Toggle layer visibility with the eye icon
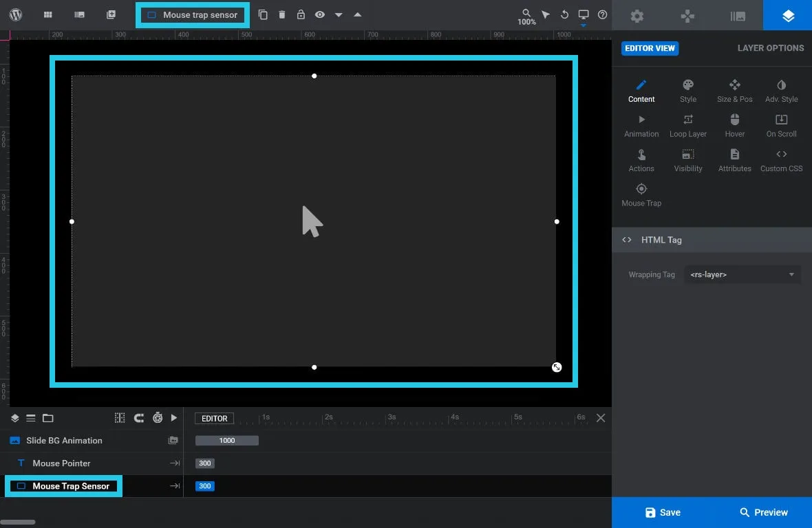 coord(319,14)
